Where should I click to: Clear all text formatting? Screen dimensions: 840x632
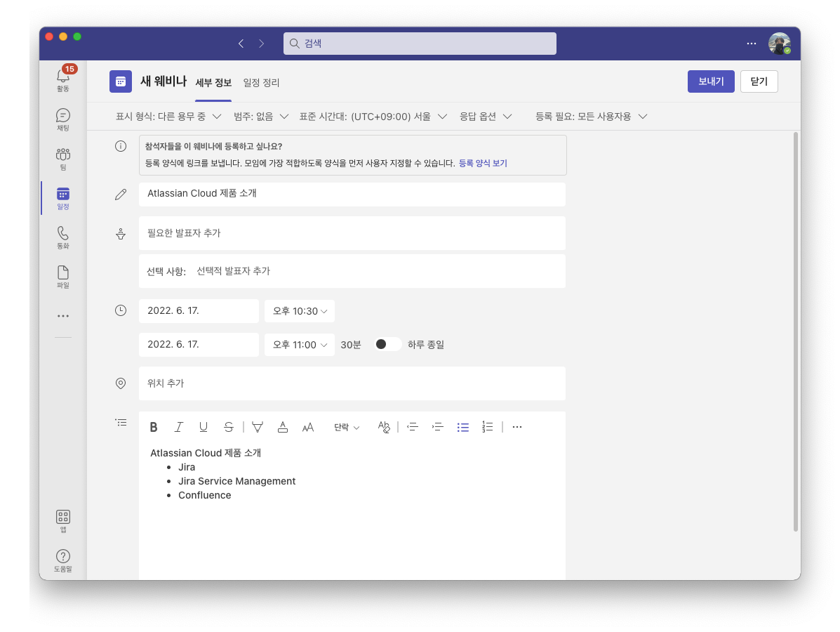click(384, 427)
